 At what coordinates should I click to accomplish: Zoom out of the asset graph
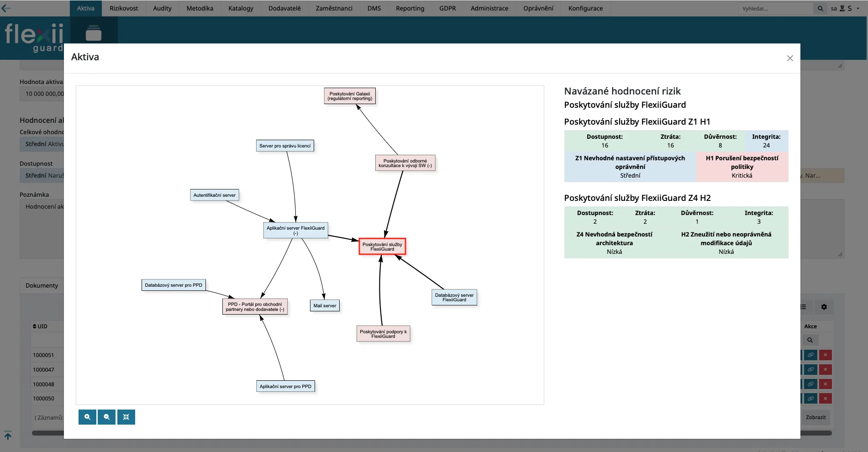(x=106, y=417)
